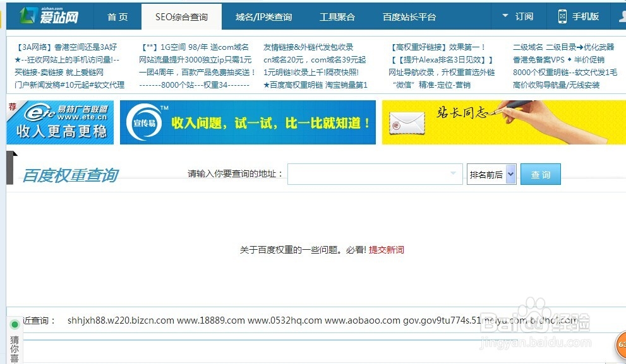Click the 站长同志 yellow envelope banner

[x=504, y=122]
